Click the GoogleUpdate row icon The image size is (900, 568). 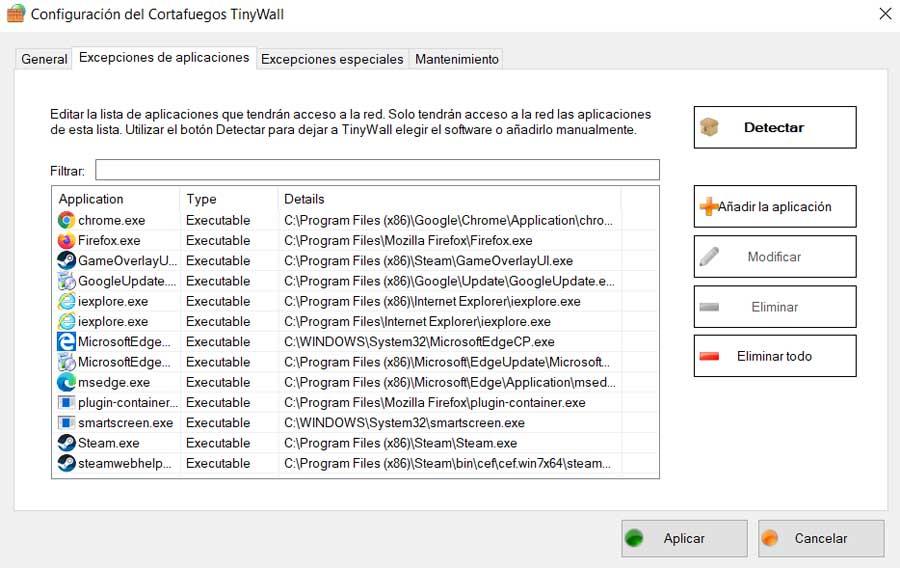click(x=67, y=281)
